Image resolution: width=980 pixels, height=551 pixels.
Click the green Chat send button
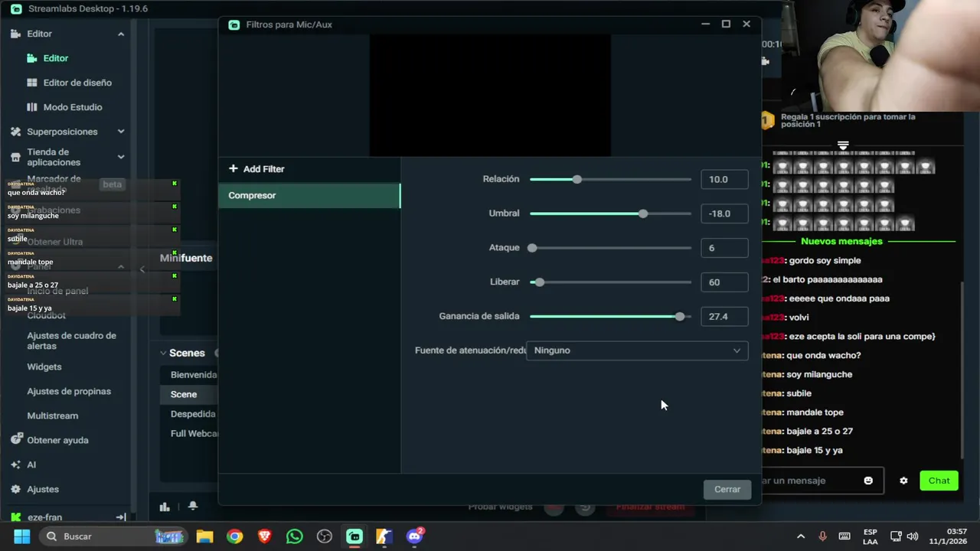click(x=939, y=481)
